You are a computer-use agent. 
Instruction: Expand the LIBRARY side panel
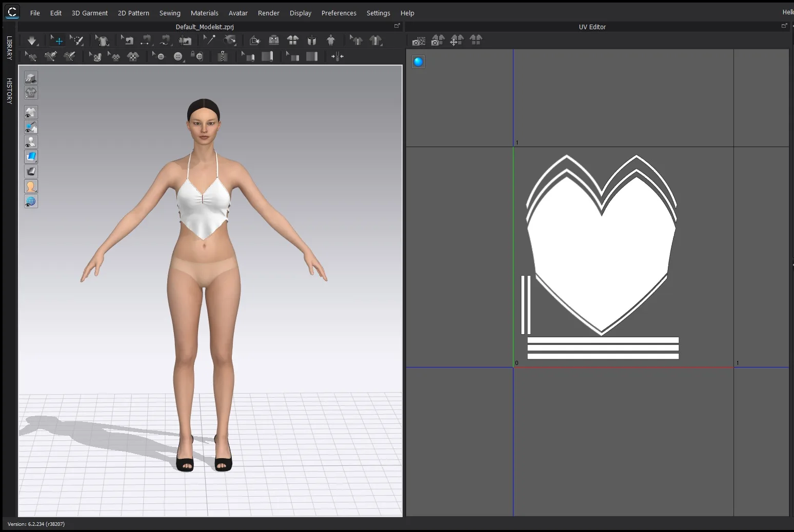click(x=9, y=48)
